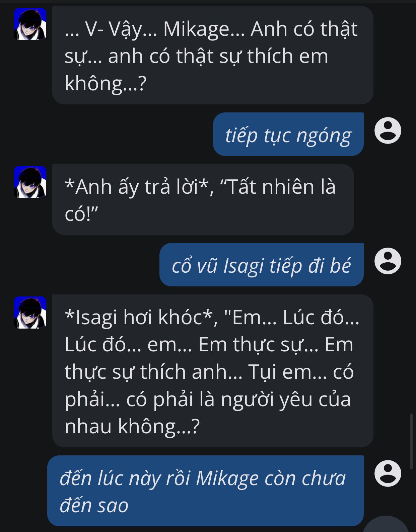Click the word "Mikage" in the last blue message
416x532 pixels.
tap(227, 478)
